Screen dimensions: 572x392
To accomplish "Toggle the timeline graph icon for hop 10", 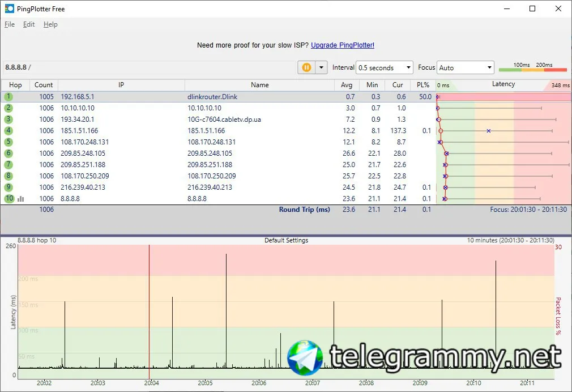I will click(21, 199).
